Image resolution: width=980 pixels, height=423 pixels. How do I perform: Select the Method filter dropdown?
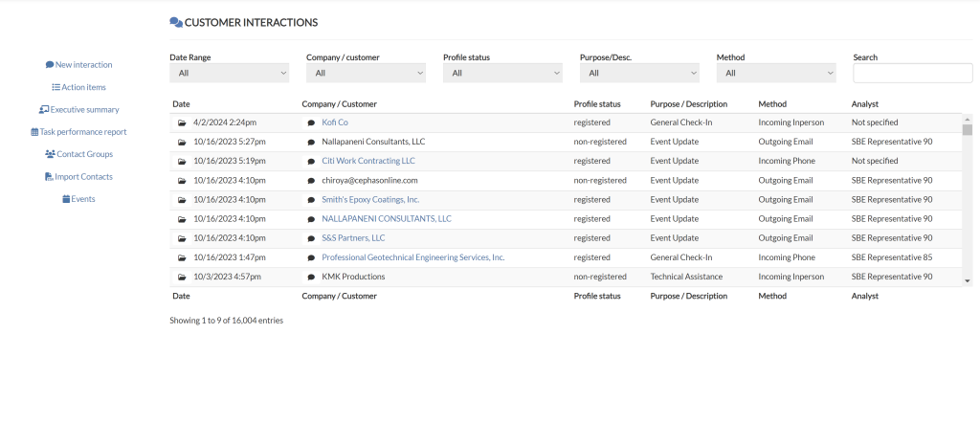click(x=776, y=73)
